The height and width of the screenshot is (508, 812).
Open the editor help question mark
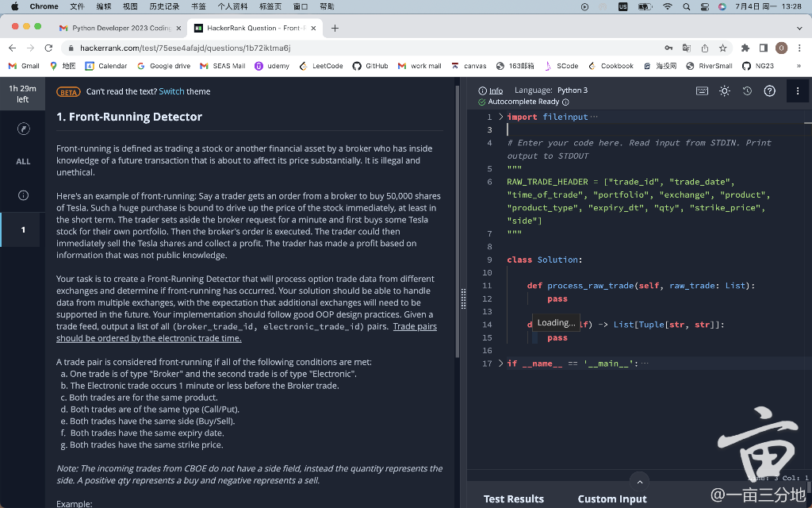[x=769, y=90]
